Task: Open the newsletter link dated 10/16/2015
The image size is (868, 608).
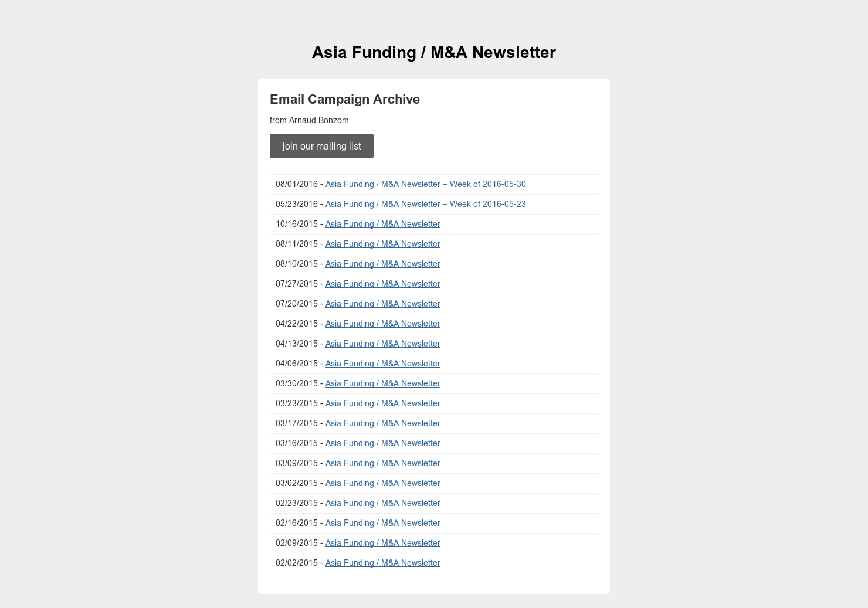Action: 383,224
